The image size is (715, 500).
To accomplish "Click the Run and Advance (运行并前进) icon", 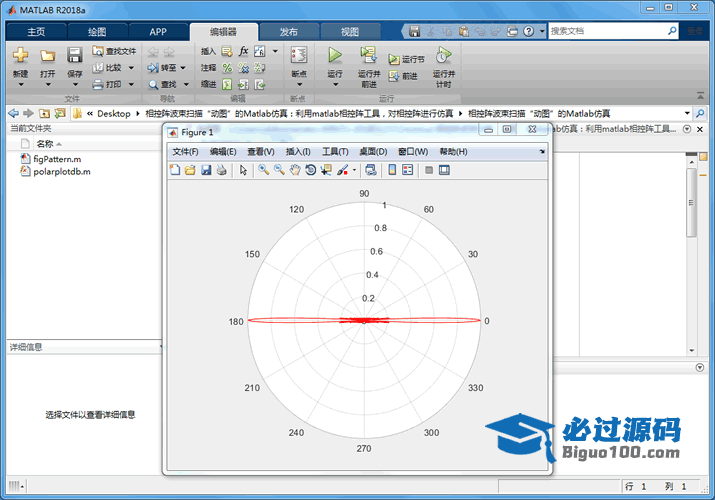I will point(368,55).
